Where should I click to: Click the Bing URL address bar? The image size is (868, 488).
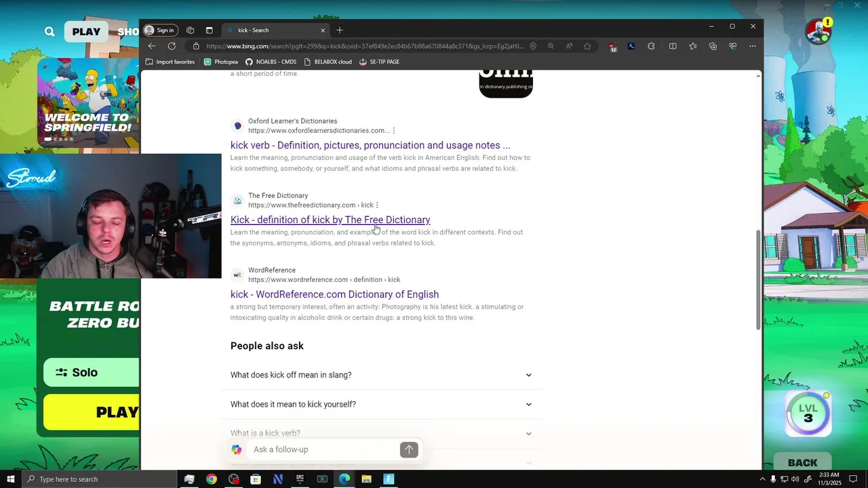(x=365, y=46)
